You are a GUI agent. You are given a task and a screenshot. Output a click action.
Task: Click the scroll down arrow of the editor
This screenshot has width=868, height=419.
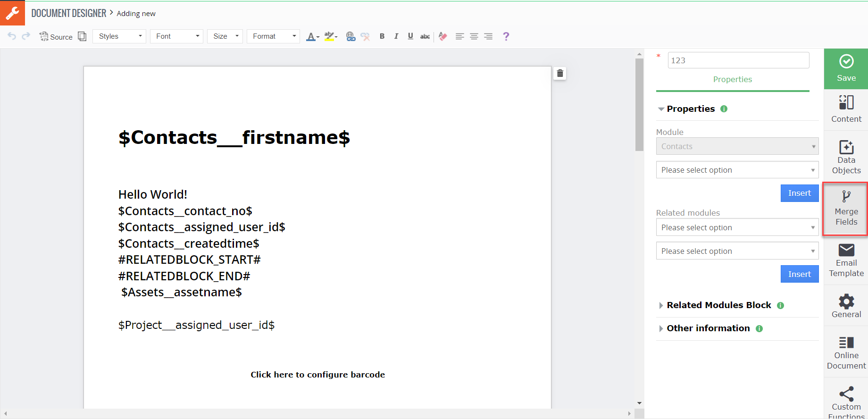coord(639,403)
